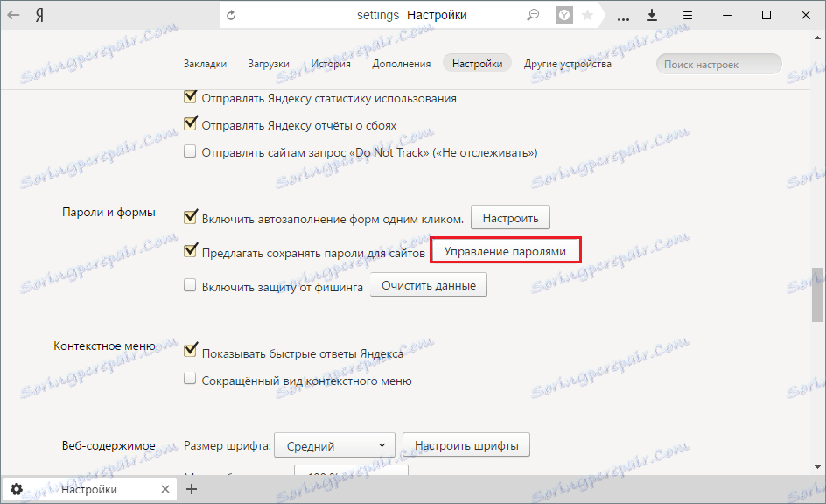Enable Включить защиту от фишинга
The image size is (826, 504).
(190, 285)
